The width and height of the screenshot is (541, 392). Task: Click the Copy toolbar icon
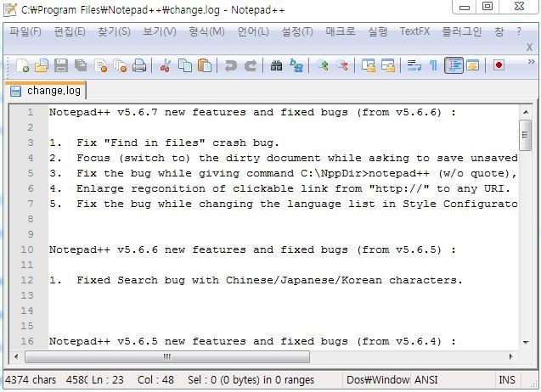(185, 65)
